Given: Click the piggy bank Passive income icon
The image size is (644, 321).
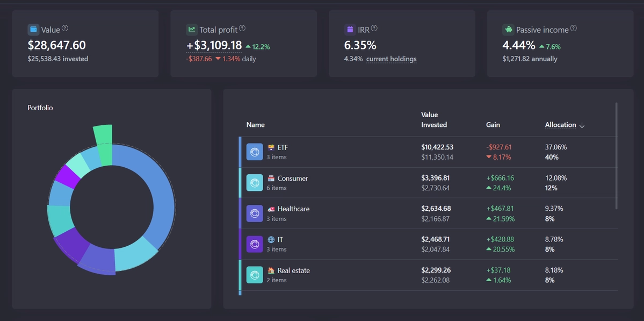Looking at the screenshot, I should [508, 30].
